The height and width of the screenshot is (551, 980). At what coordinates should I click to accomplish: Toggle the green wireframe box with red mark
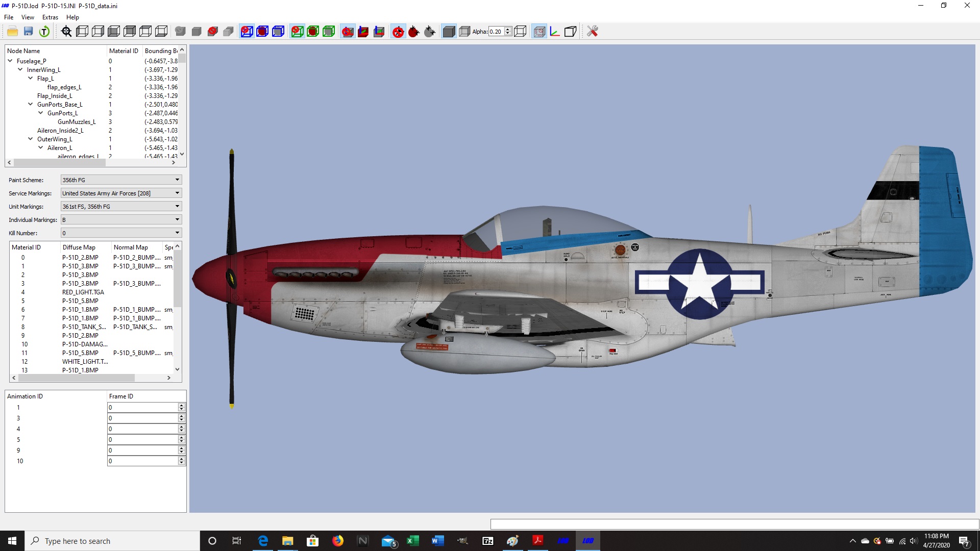click(297, 32)
